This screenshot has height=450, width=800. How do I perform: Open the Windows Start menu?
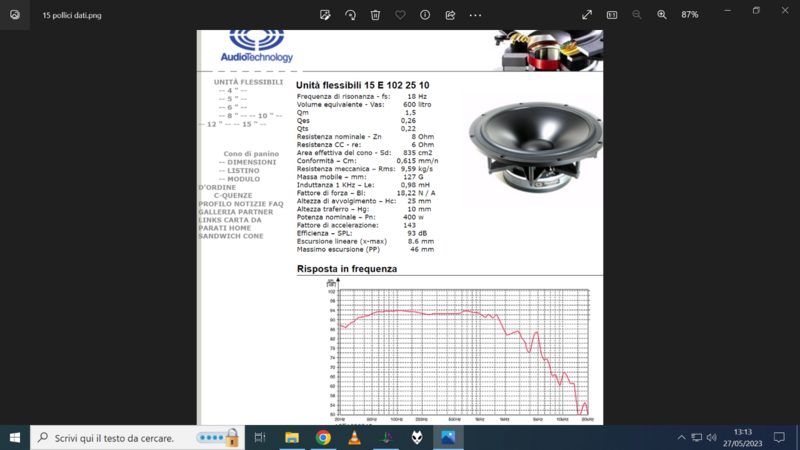15,438
